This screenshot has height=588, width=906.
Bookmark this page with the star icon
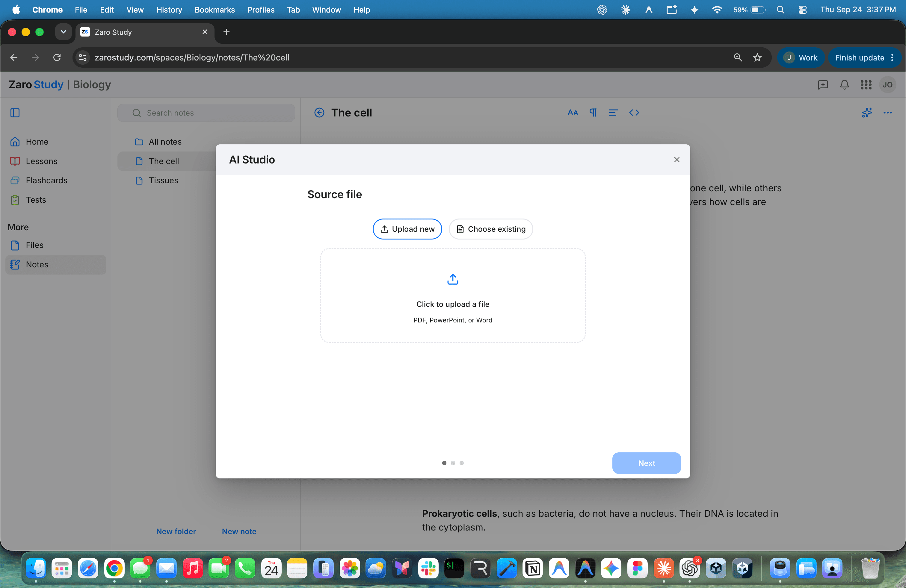(757, 57)
